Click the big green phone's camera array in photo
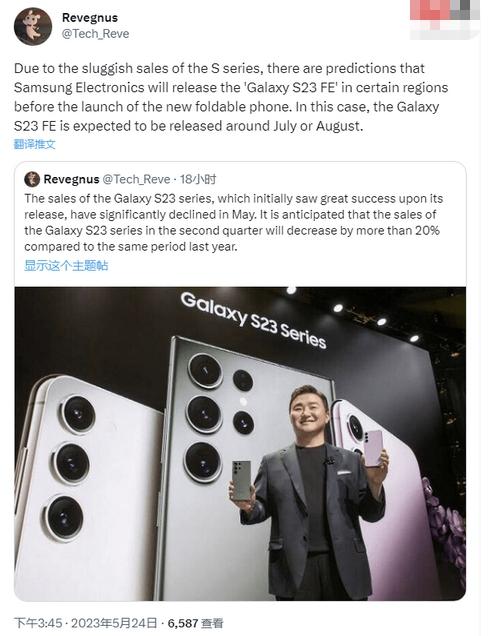The height and width of the screenshot is (636, 496). 219,418
